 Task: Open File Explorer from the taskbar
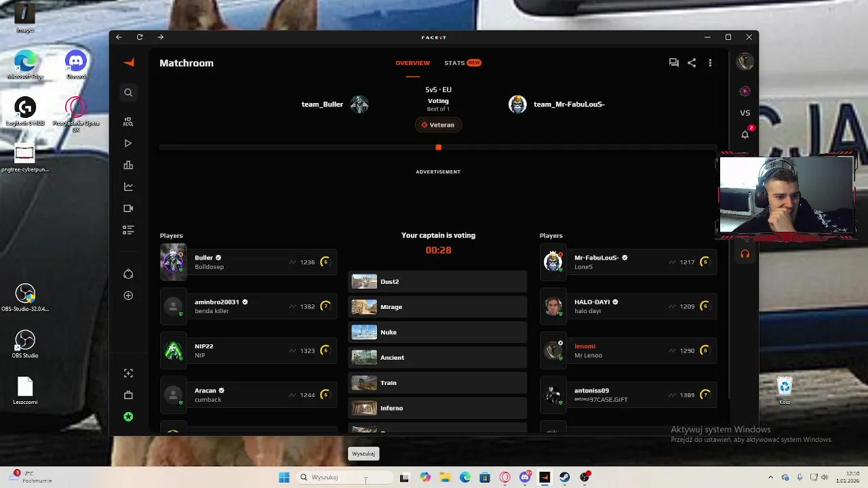tap(445, 477)
